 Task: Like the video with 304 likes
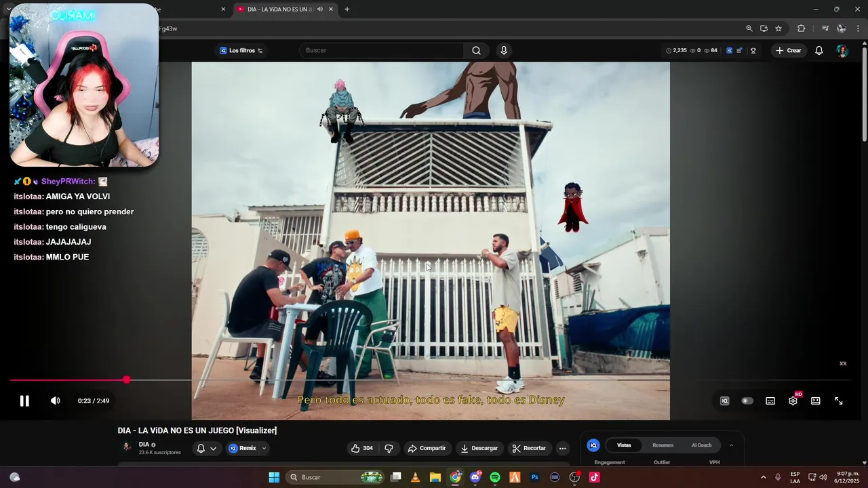click(x=362, y=448)
